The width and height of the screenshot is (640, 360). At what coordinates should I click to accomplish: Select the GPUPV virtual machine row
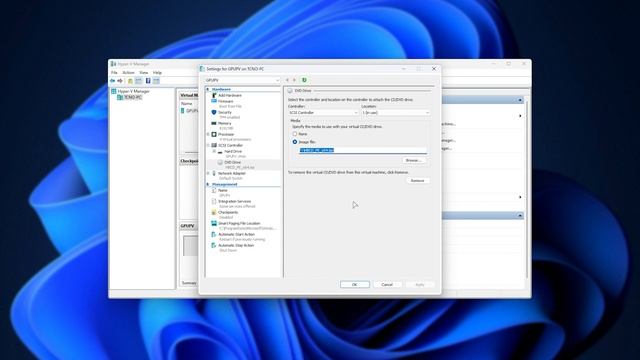190,111
